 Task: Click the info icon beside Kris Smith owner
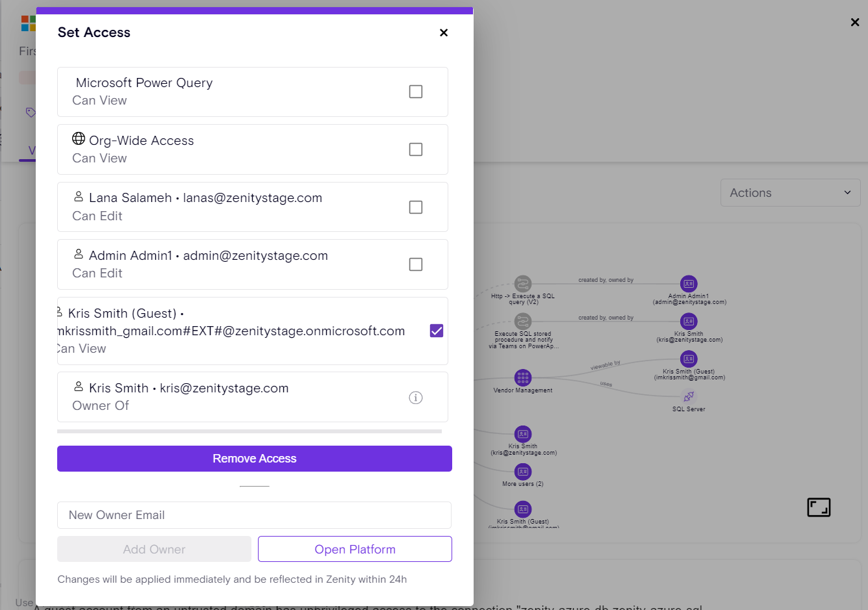416,398
